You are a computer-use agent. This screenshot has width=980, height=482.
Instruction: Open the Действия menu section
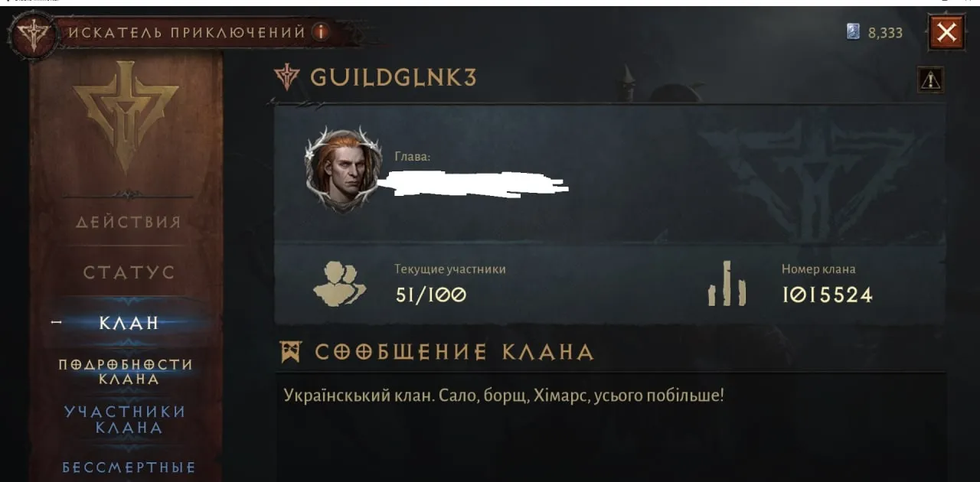(128, 223)
